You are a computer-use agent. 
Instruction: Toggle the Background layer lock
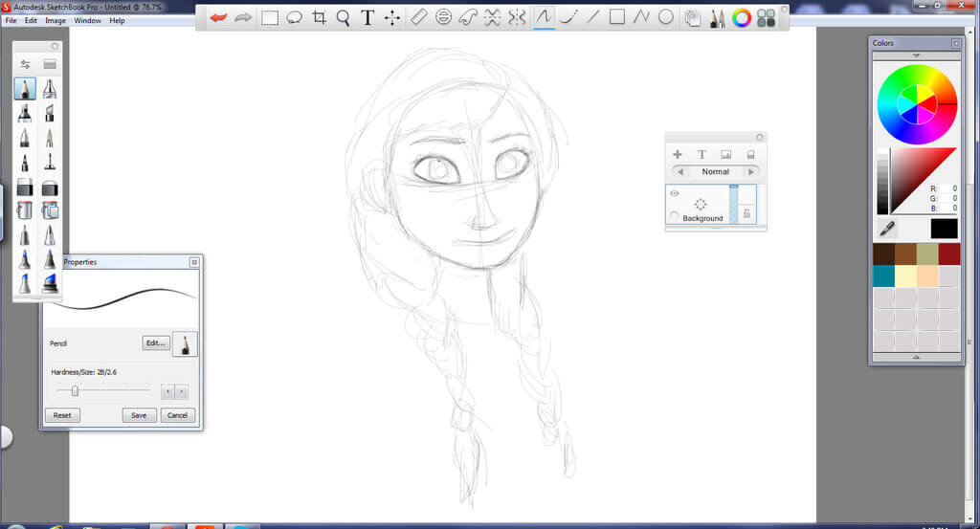click(x=746, y=215)
